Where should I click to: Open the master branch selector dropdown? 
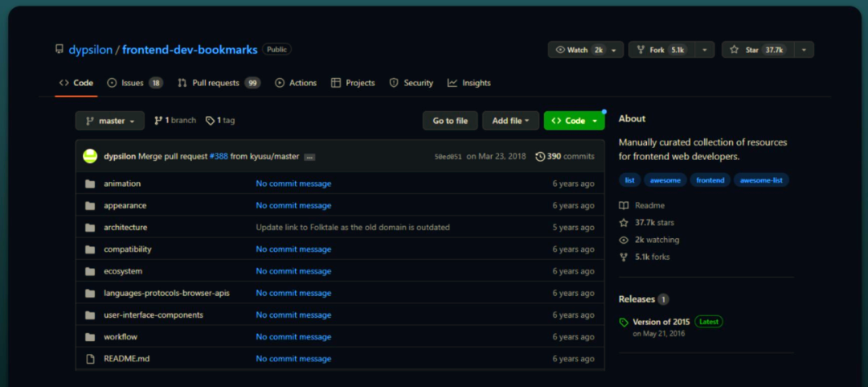tap(110, 121)
